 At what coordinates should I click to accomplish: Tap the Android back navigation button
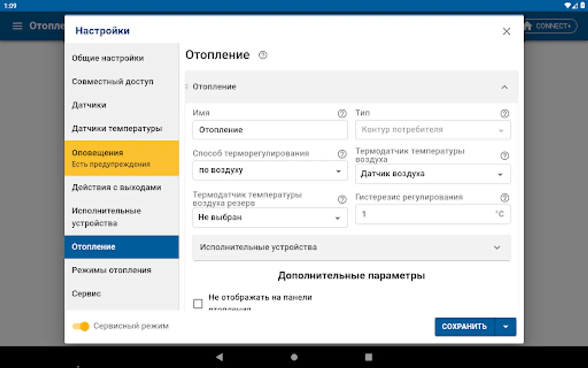coord(220,357)
